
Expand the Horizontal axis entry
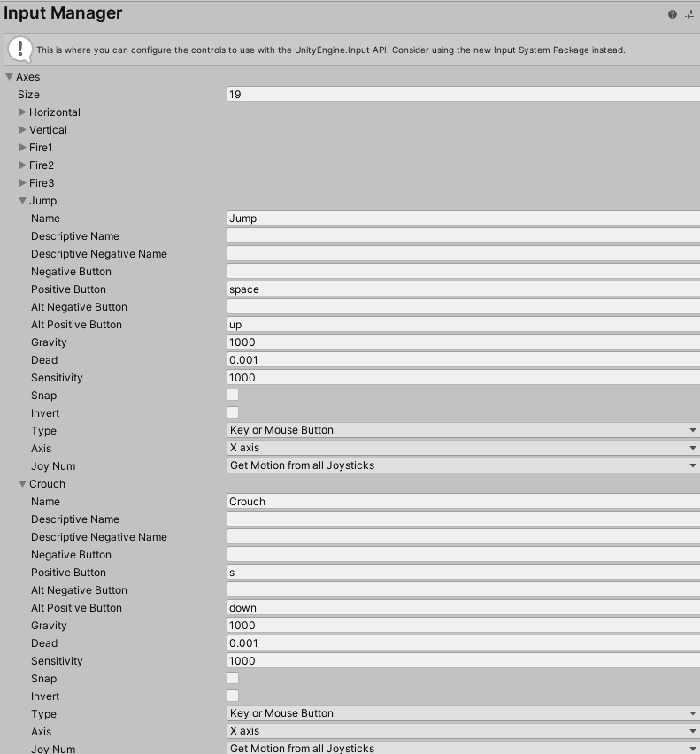tap(23, 112)
